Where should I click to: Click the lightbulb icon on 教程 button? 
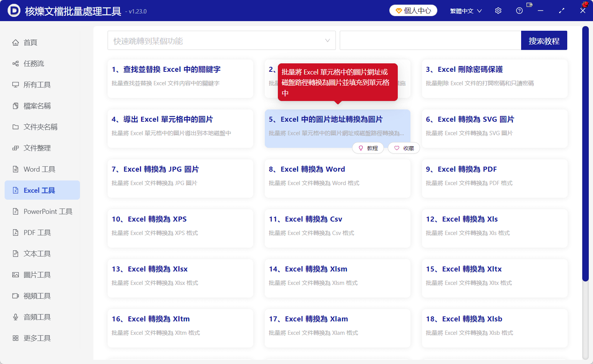(361, 148)
